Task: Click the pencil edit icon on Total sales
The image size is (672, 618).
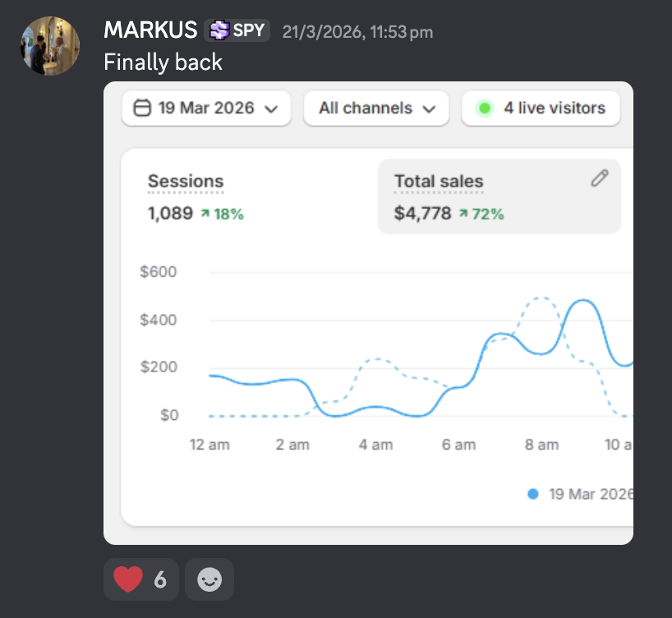Action: tap(600, 178)
